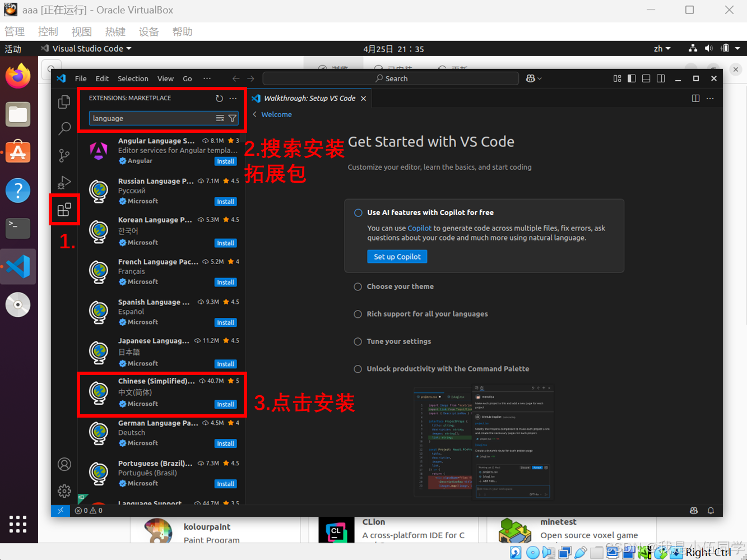Open the View menu
Viewport: 747px width, 560px height.
165,78
